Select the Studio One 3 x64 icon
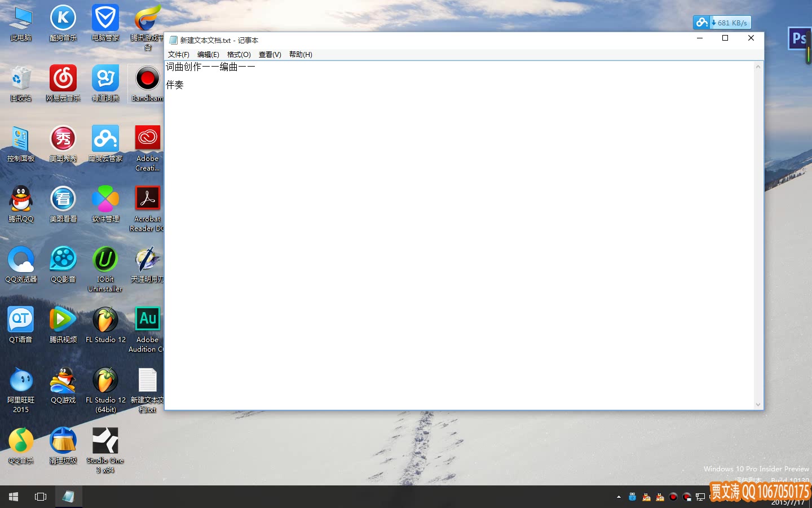 coord(105,450)
